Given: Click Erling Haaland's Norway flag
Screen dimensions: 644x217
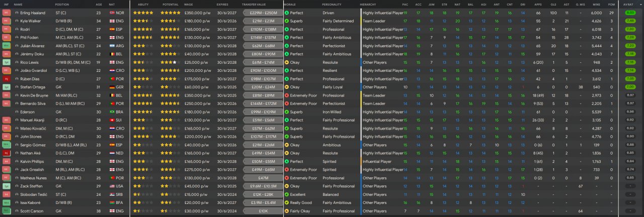Looking at the screenshot, I should [x=112, y=13].
